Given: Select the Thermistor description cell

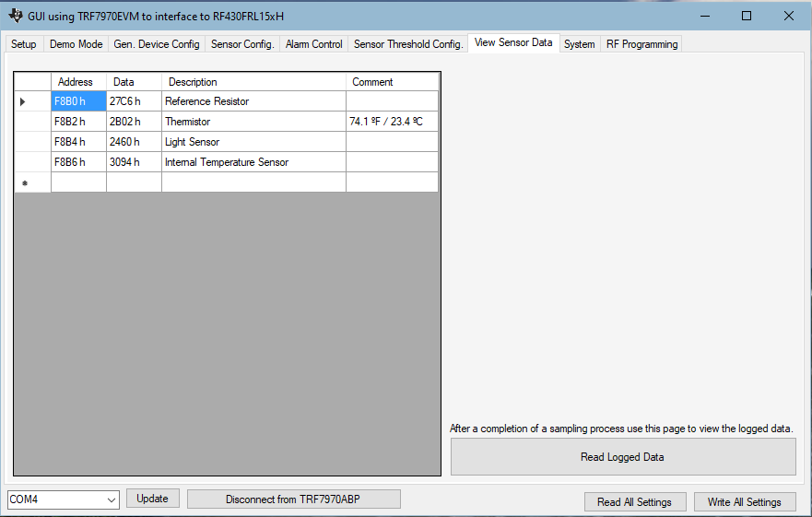Looking at the screenshot, I should (253, 122).
